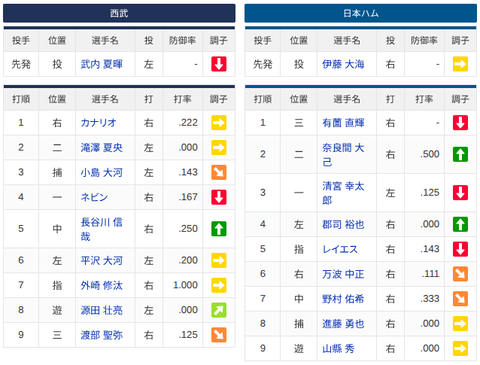
Task: Open player page for 有薗 直輝
Action: click(x=343, y=123)
